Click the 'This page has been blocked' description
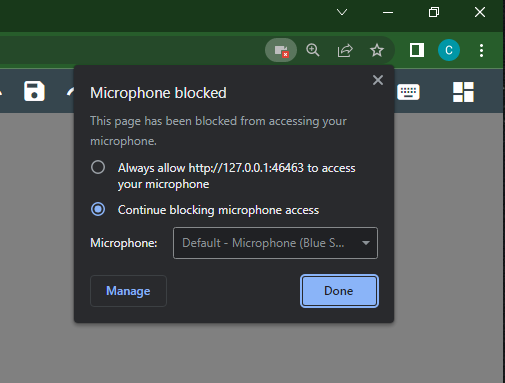The width and height of the screenshot is (505, 383). (x=218, y=131)
